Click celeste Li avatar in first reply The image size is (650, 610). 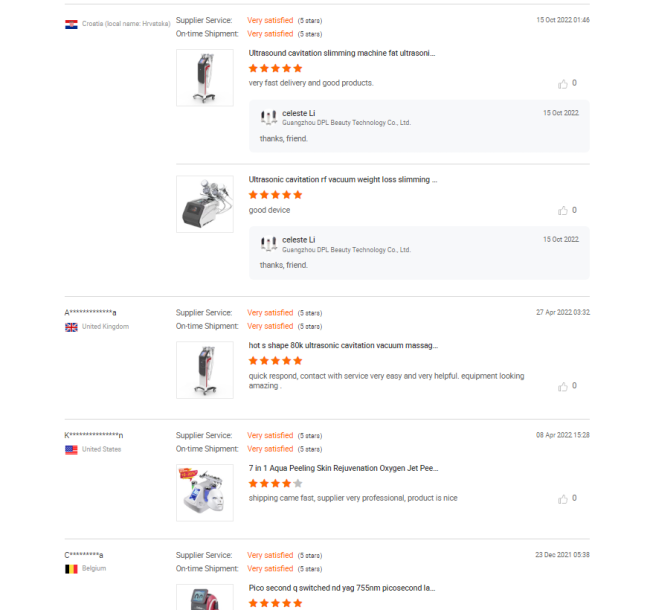(268, 117)
